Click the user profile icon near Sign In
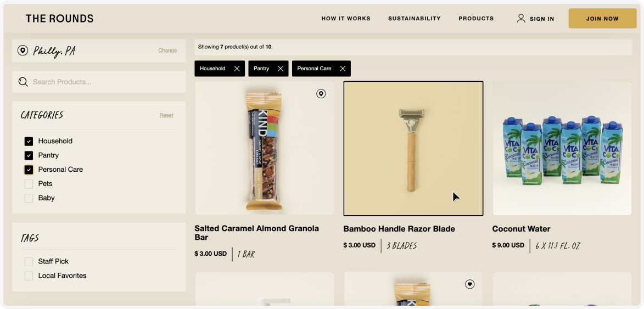This screenshot has height=309, width=644. [x=521, y=19]
